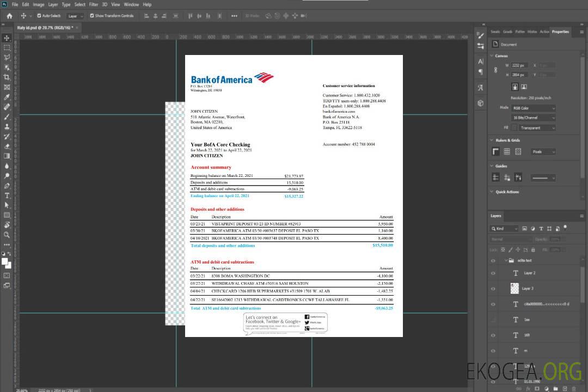Switch to the History panel tab
Viewport: 588px width, 392px height.
pyautogui.click(x=532, y=32)
